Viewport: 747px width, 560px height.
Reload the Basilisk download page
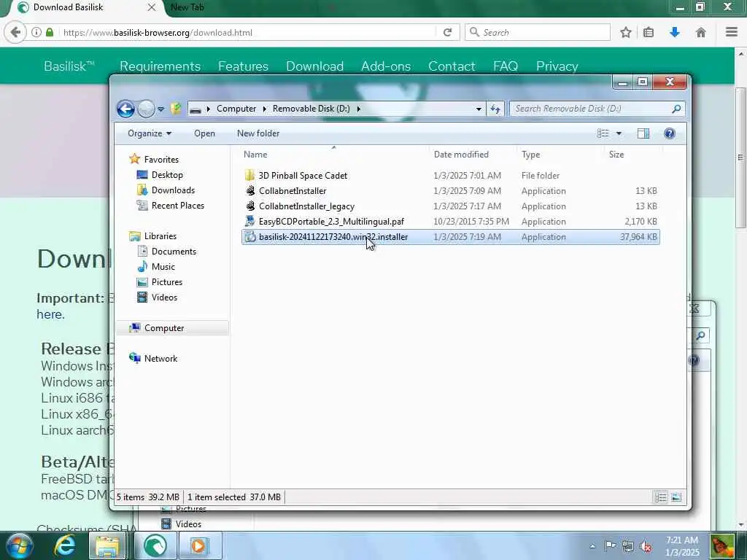pos(447,32)
